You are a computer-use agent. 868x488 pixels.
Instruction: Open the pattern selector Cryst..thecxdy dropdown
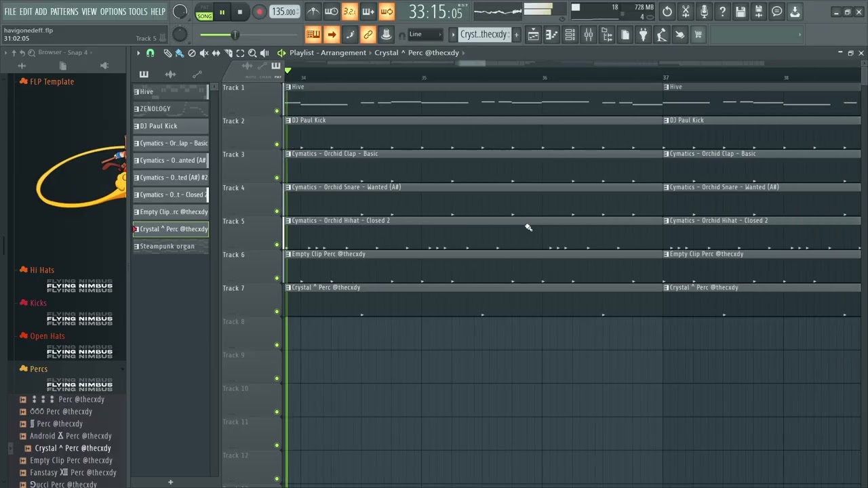(x=484, y=35)
